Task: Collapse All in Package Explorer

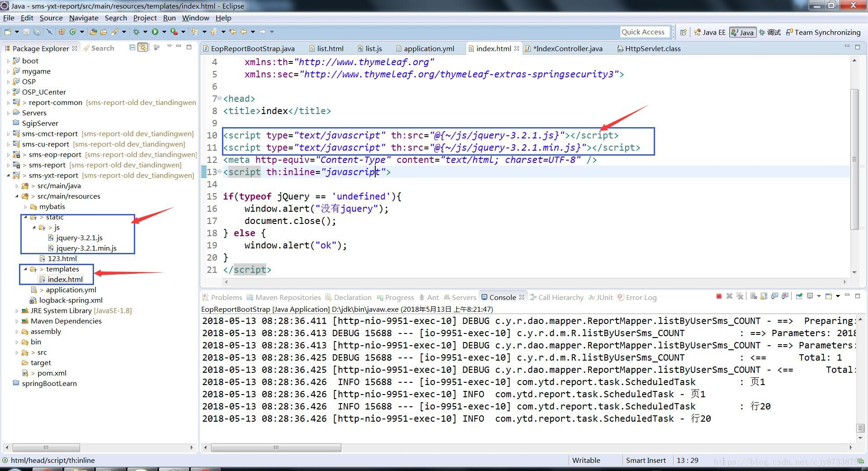Action: coord(132,48)
